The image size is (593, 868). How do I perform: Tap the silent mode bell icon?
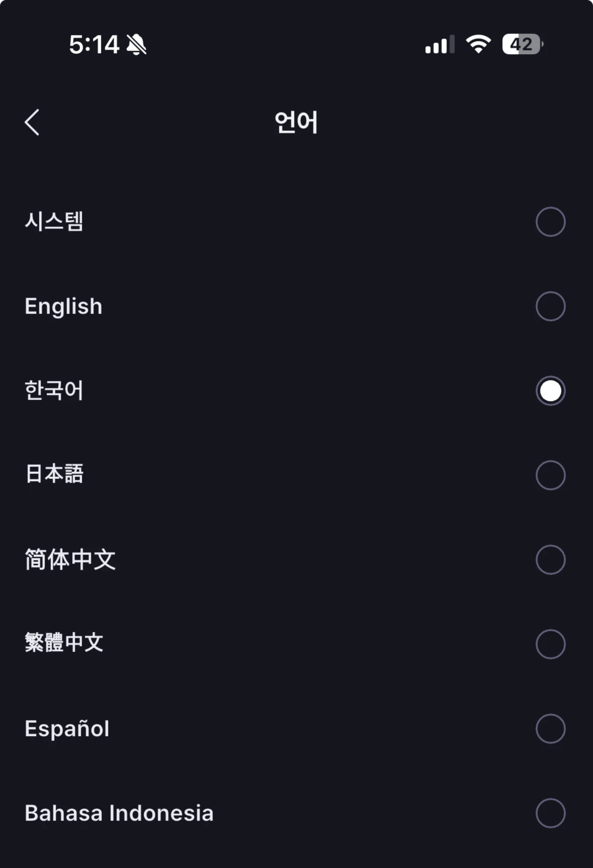pyautogui.click(x=136, y=45)
